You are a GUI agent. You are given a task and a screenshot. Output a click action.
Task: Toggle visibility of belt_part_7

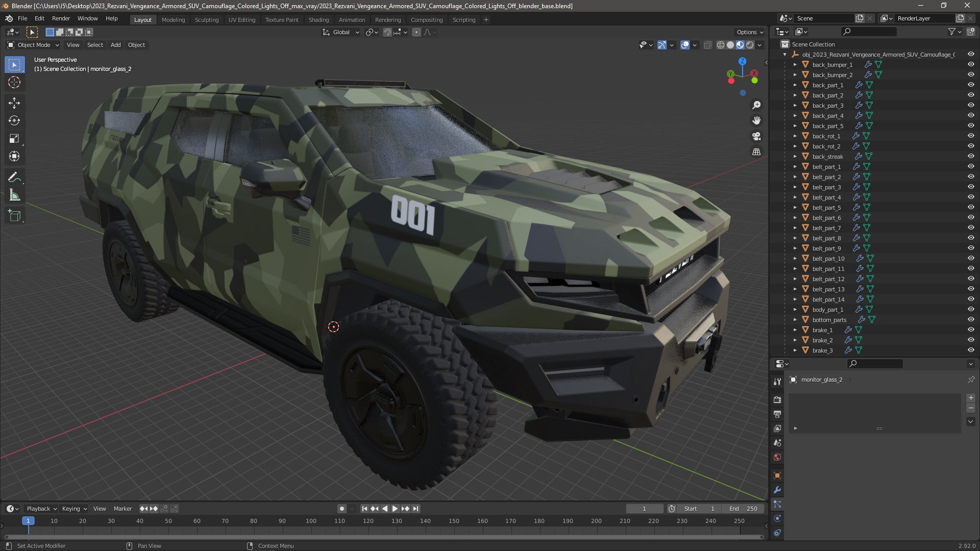pos(971,228)
